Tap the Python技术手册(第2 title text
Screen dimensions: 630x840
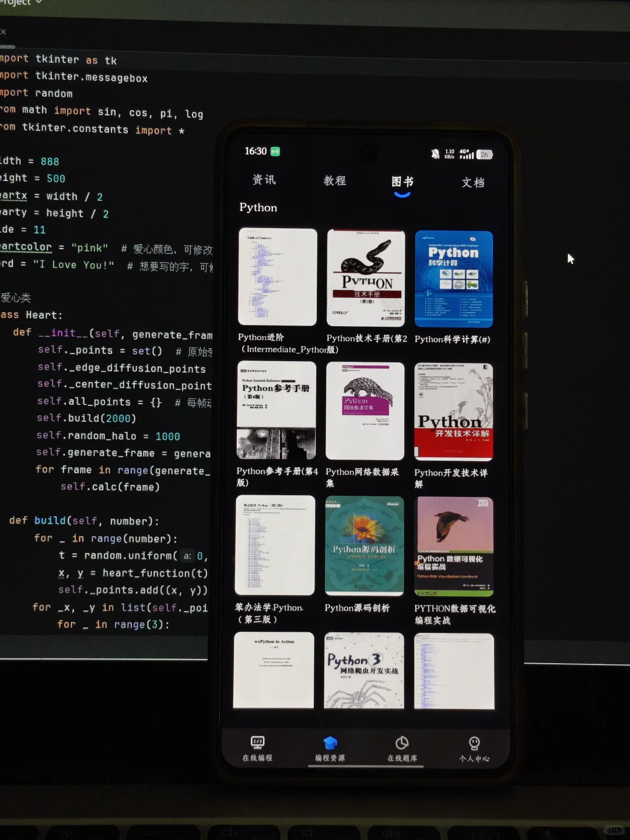coord(367,338)
